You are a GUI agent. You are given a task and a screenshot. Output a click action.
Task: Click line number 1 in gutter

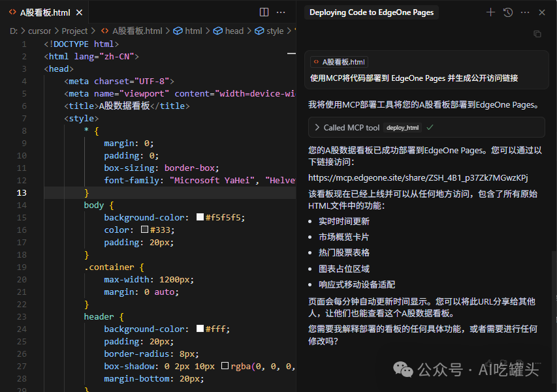[x=24, y=44]
